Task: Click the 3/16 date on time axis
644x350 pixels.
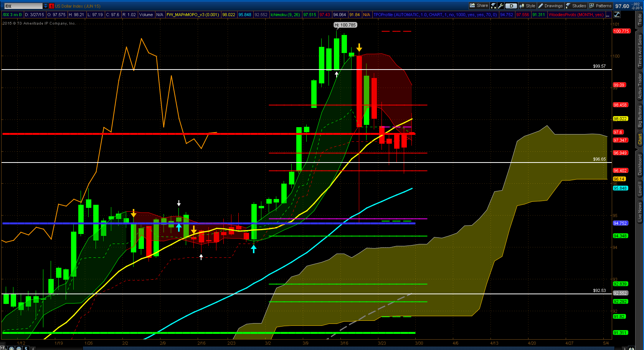Action: click(x=344, y=343)
